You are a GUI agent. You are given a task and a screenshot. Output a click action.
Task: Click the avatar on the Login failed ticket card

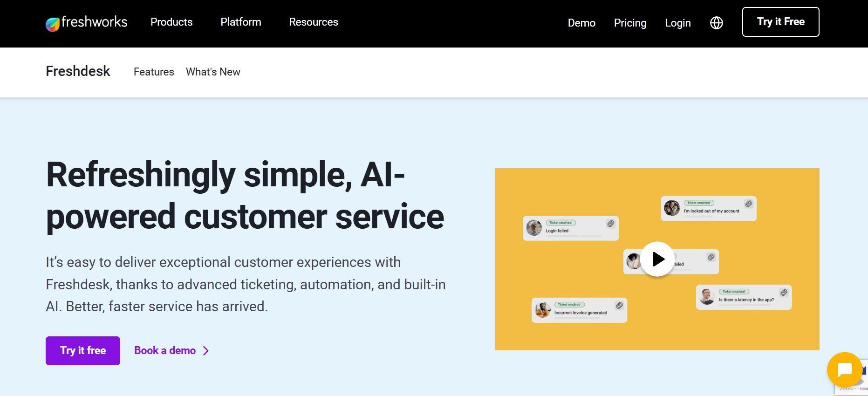point(534,228)
